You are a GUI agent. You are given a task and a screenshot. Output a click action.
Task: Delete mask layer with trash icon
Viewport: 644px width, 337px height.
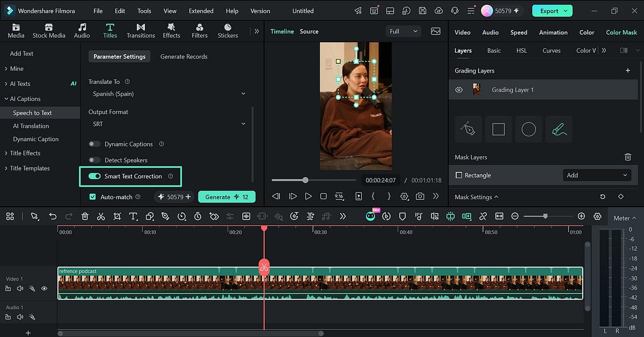point(627,157)
